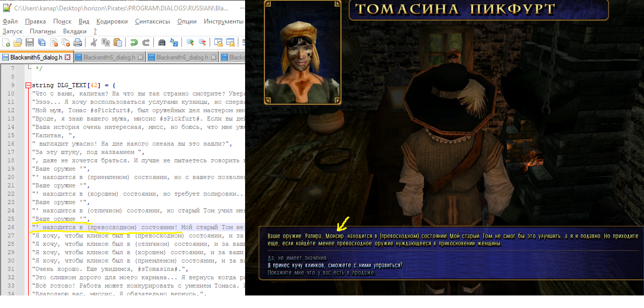The height and width of the screenshot is (308, 644).
Task: Click code line 'находится в (приемлемом) состоянии'
Action: click(138, 177)
